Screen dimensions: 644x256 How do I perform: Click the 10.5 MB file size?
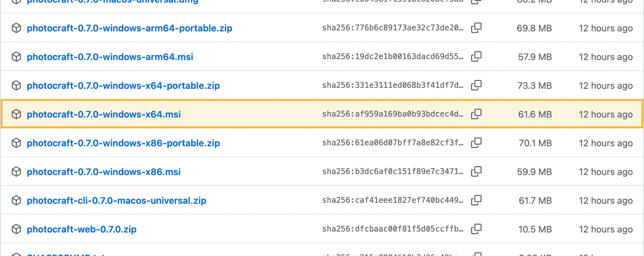point(535,229)
